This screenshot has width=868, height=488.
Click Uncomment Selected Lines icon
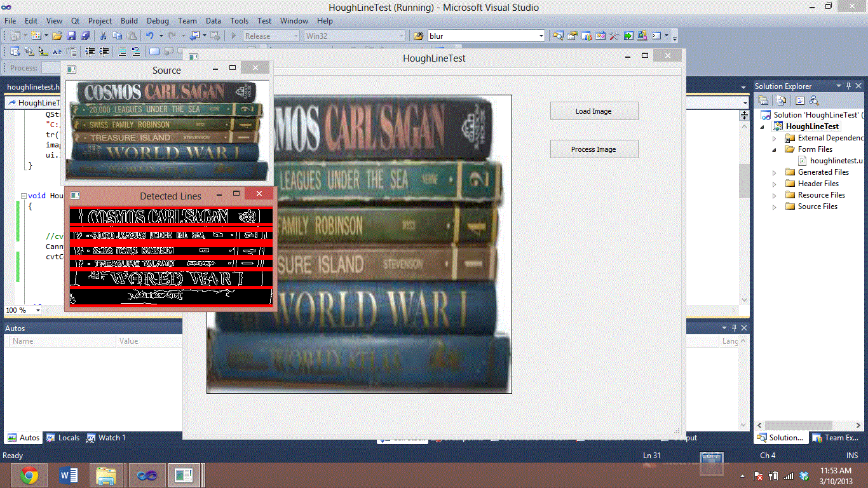click(x=136, y=51)
